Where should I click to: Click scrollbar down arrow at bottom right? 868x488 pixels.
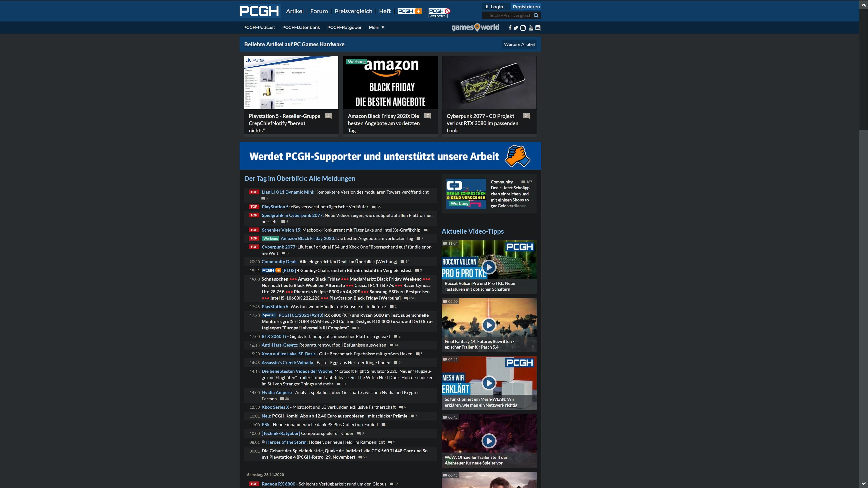click(863, 484)
